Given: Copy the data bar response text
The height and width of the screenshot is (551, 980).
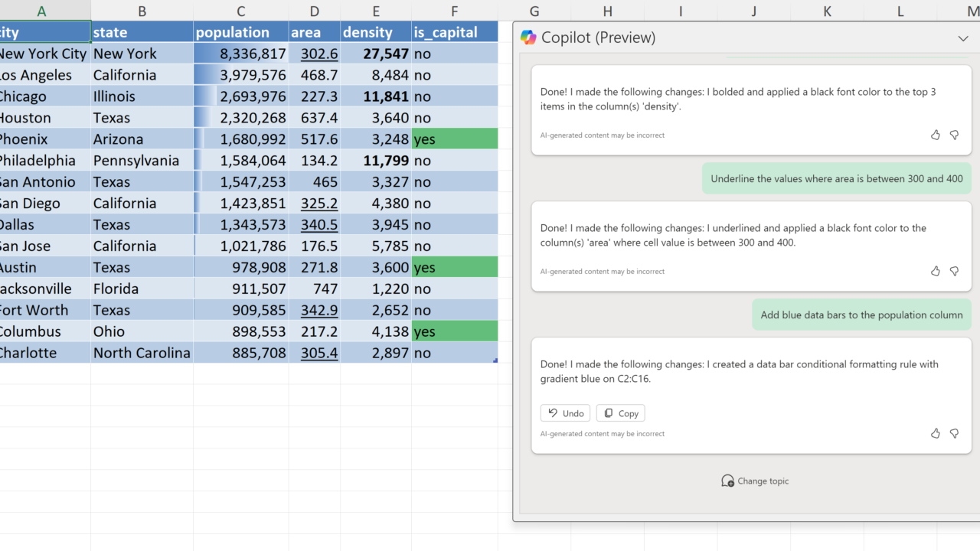Looking at the screenshot, I should 620,413.
